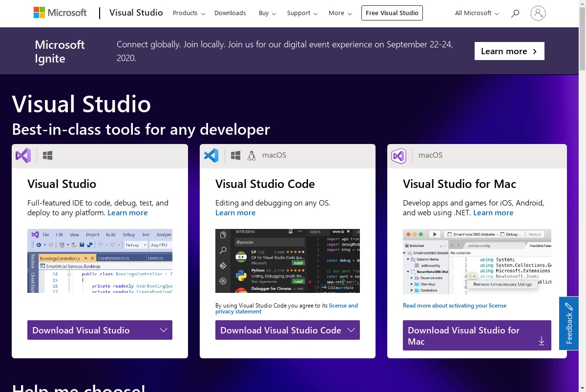586x392 pixels.
Task: Click the Microsoft logo
Action: click(x=60, y=13)
